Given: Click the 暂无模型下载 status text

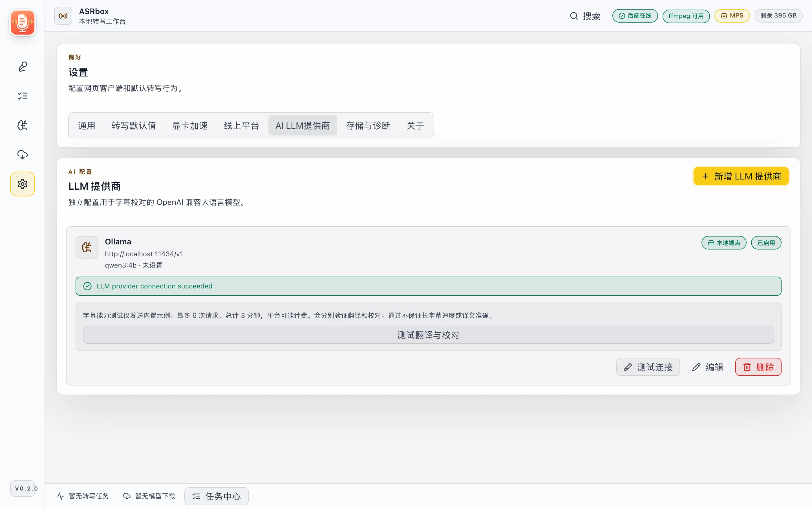Looking at the screenshot, I should [155, 496].
